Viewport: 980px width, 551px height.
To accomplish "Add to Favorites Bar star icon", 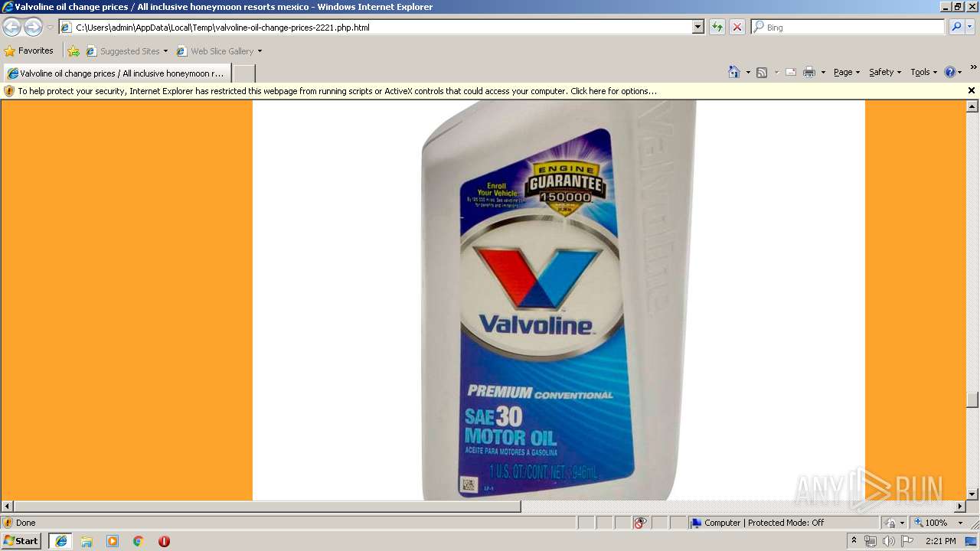I will pos(73,51).
